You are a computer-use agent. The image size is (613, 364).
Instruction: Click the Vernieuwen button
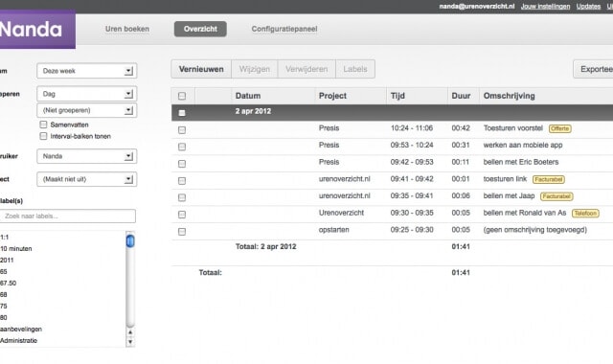[201, 69]
